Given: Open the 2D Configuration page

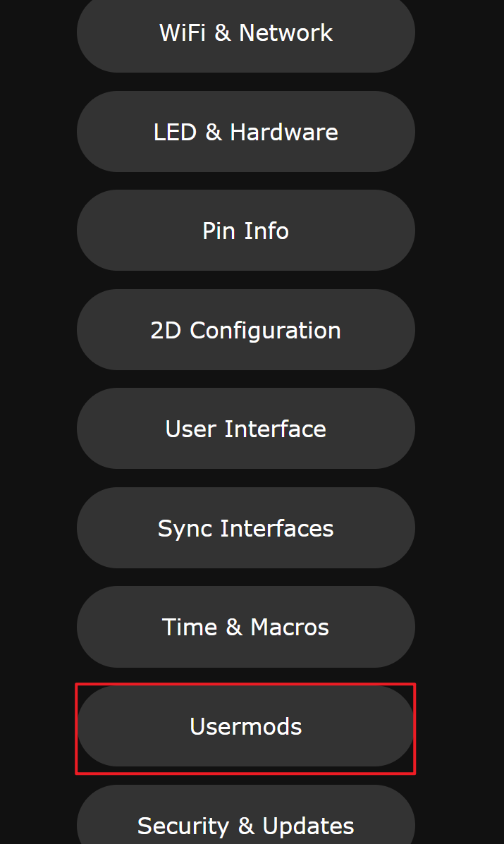Looking at the screenshot, I should pyautogui.click(x=246, y=330).
